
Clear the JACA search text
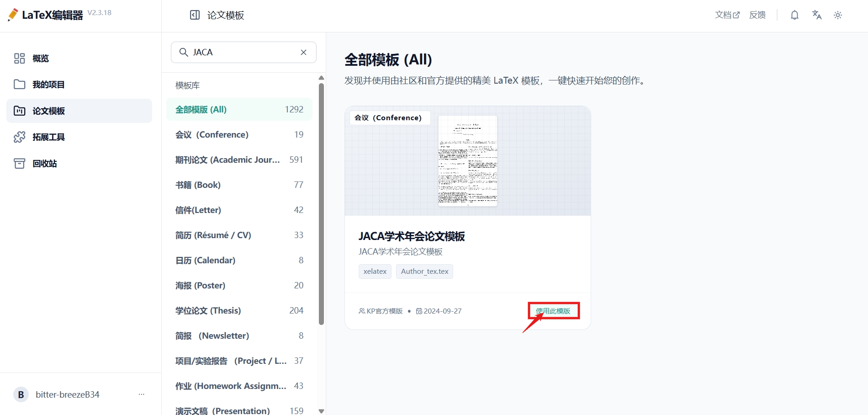pyautogui.click(x=303, y=52)
